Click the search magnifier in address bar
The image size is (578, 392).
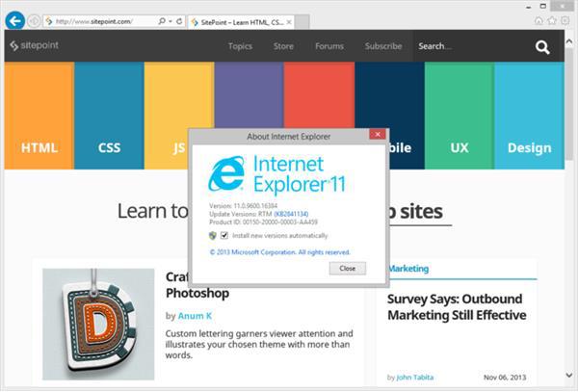(x=162, y=21)
